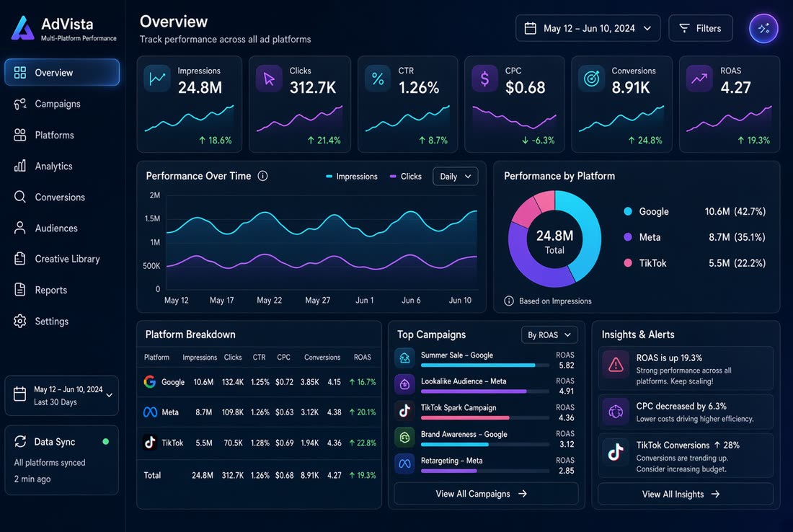The height and width of the screenshot is (532, 793).
Task: Click the TikTok Spark Campaign ROAS bar
Action: point(485,417)
